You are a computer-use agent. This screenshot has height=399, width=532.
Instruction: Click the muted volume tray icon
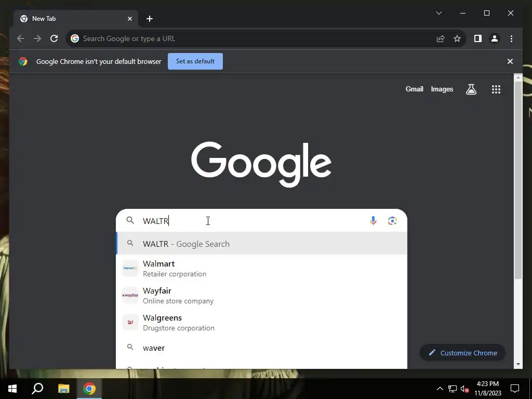click(464, 389)
